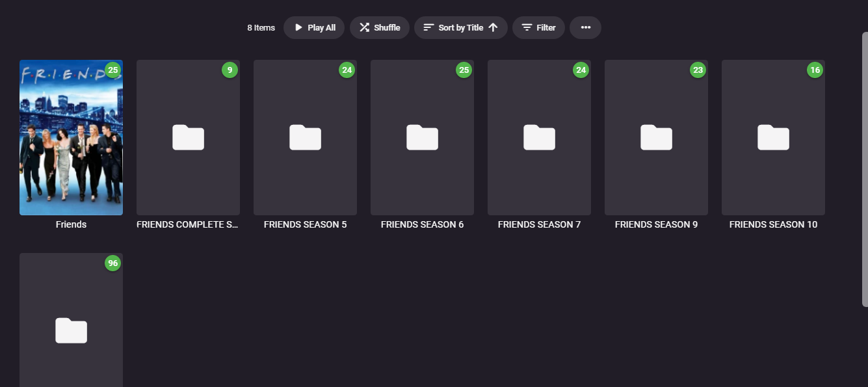Open the FRIENDS COMPLETE S... folder icon

tap(188, 137)
